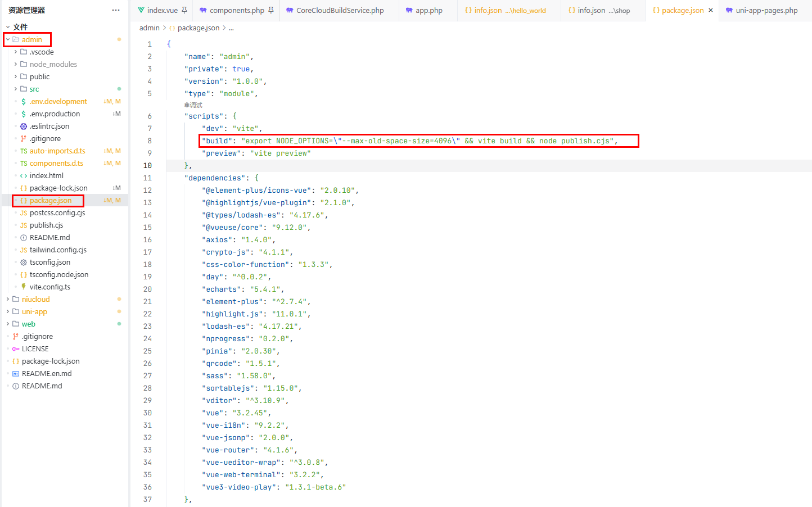Click the gear icon of tsconfig.json

tap(24, 262)
